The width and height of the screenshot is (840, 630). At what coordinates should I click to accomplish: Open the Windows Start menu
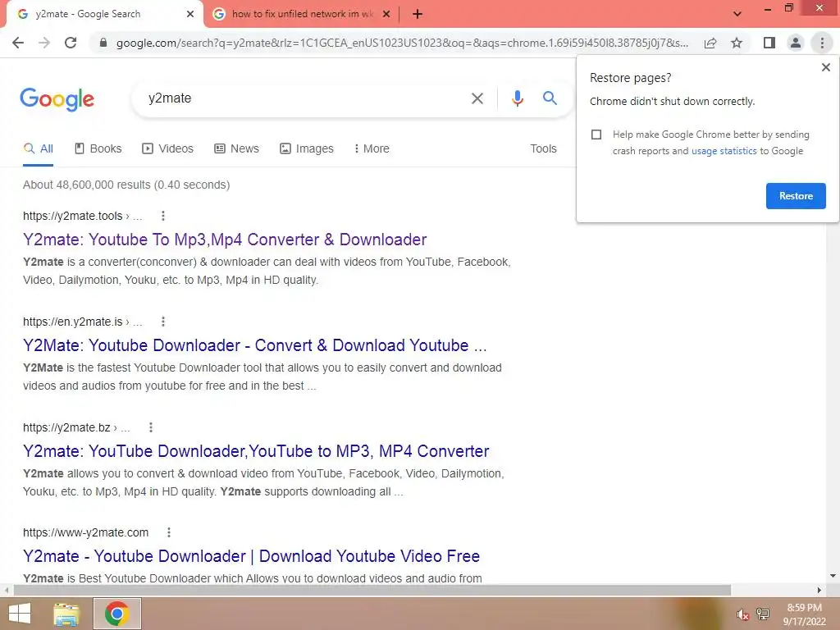20,614
